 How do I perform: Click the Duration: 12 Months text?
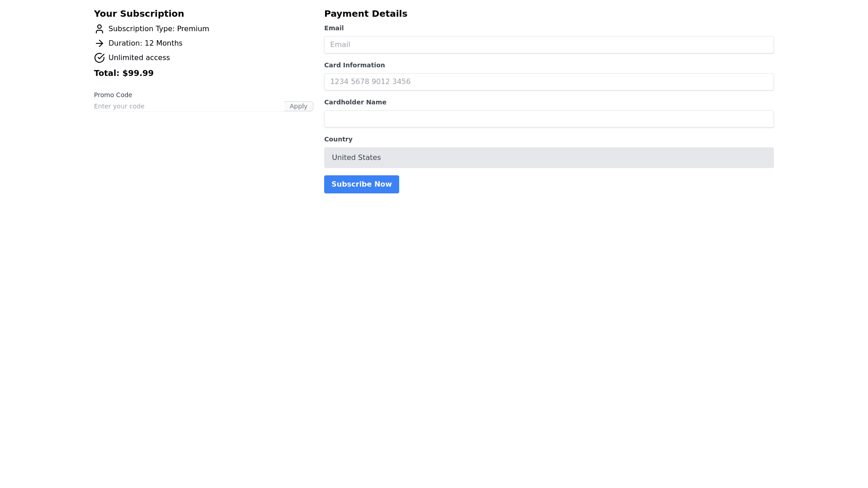[145, 43]
